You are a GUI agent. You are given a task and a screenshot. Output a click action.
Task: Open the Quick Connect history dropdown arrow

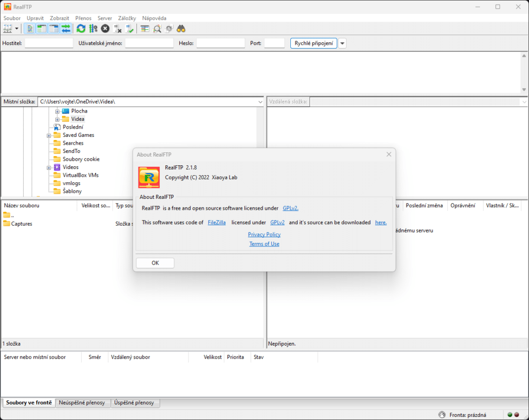342,43
